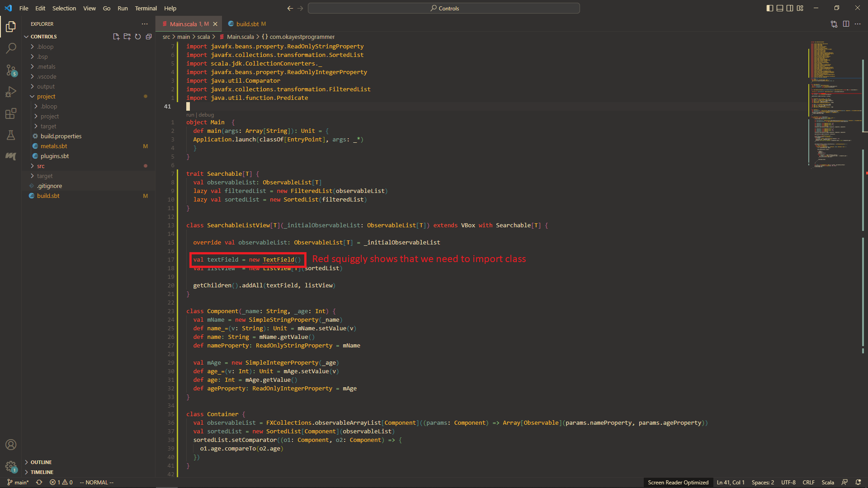
Task: Open Source Control view with badge
Action: (x=11, y=70)
